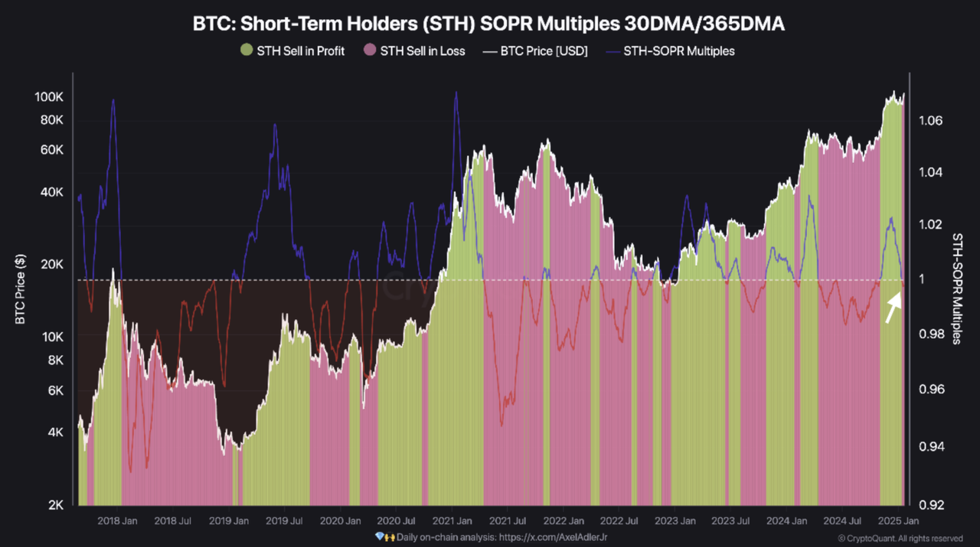Click the BTC Price ($) axis title

(21, 290)
